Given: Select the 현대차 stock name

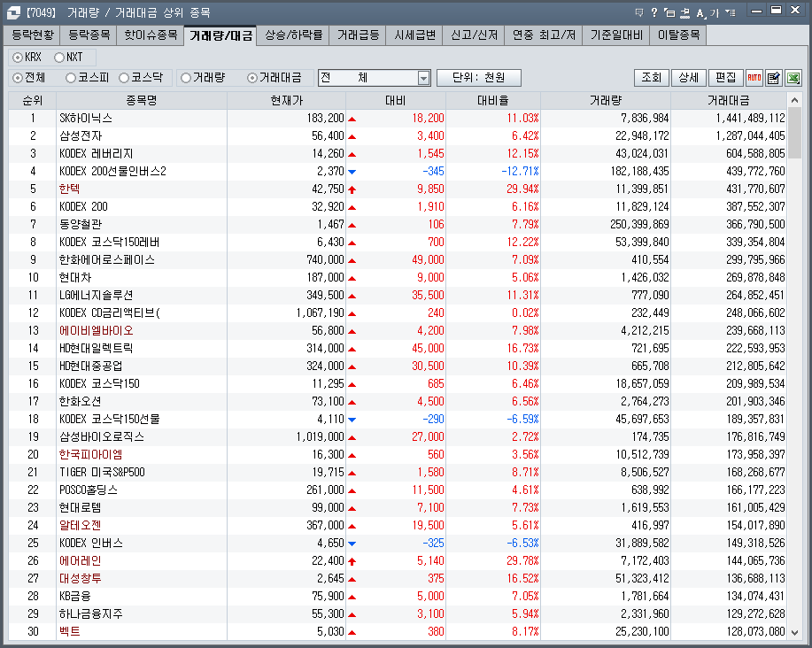Looking at the screenshot, I should (75, 277).
